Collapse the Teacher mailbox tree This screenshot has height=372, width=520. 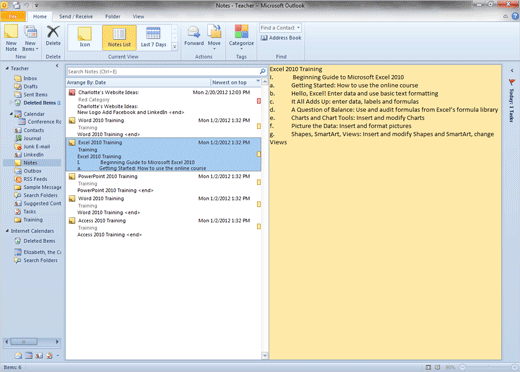pos(7,68)
